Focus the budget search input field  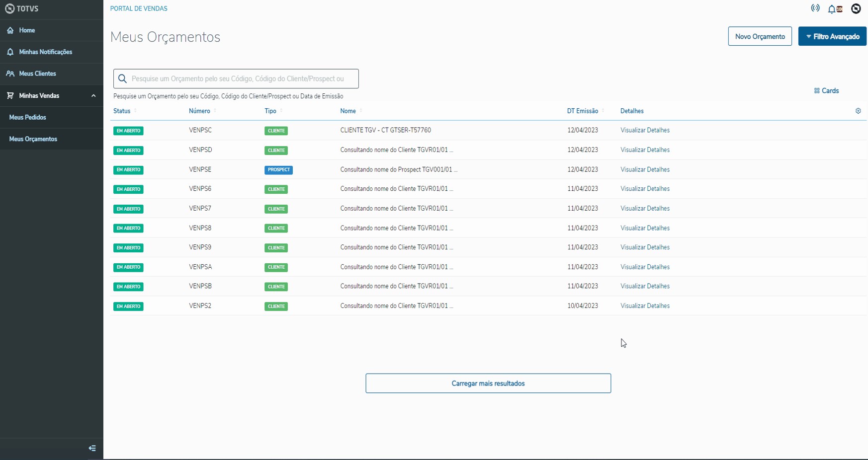tap(243, 79)
